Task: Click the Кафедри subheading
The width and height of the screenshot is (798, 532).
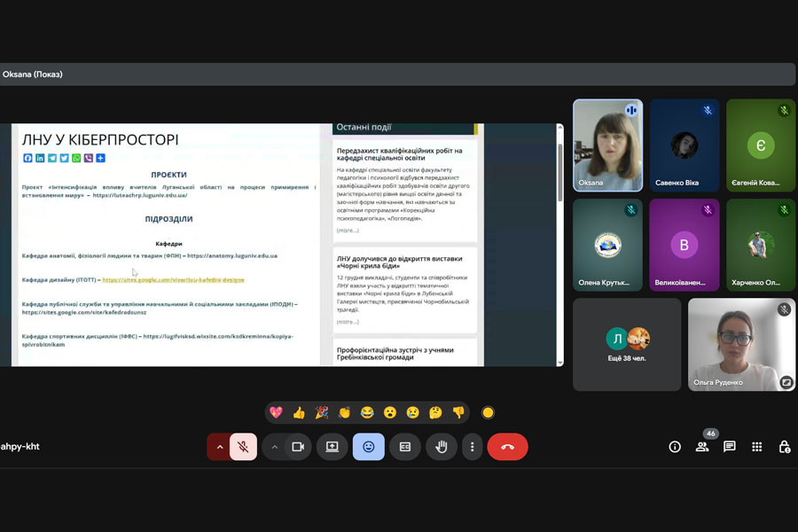Action: point(168,243)
